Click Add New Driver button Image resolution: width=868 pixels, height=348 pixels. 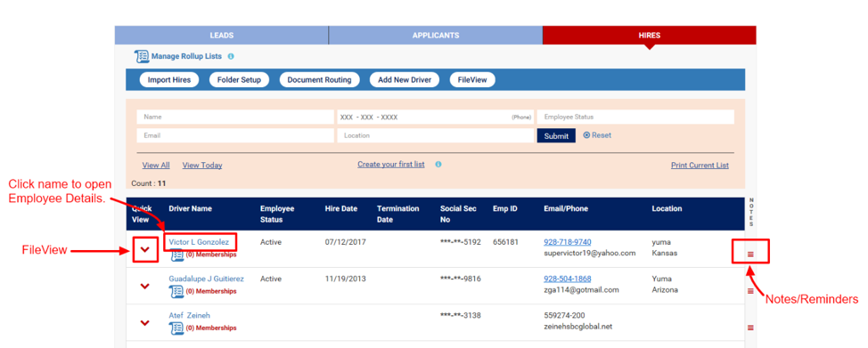tap(405, 80)
